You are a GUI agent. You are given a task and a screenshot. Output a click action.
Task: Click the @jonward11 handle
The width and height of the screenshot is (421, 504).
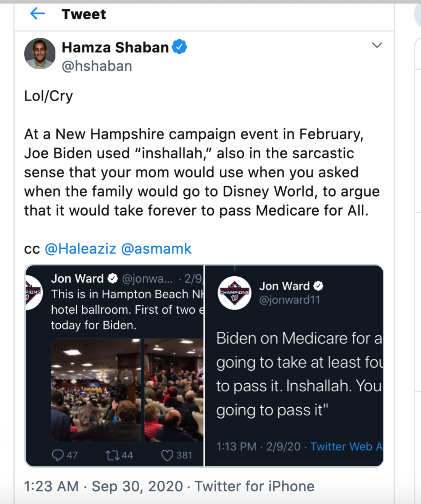289,300
